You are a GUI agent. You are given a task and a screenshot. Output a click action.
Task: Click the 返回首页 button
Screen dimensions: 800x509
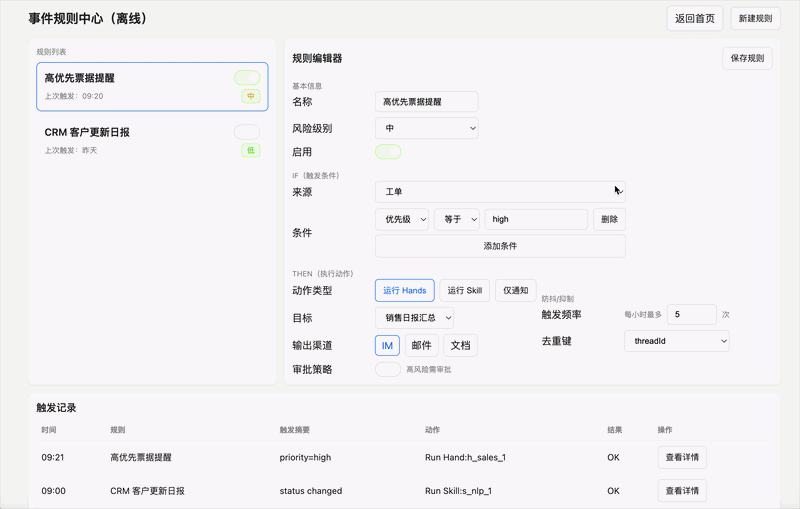pos(694,18)
